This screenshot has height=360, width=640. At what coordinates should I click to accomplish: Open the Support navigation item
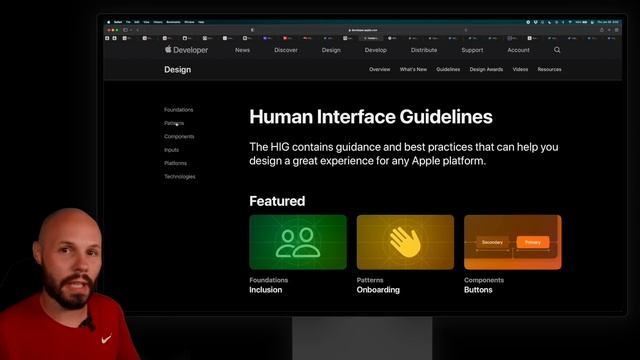point(472,50)
